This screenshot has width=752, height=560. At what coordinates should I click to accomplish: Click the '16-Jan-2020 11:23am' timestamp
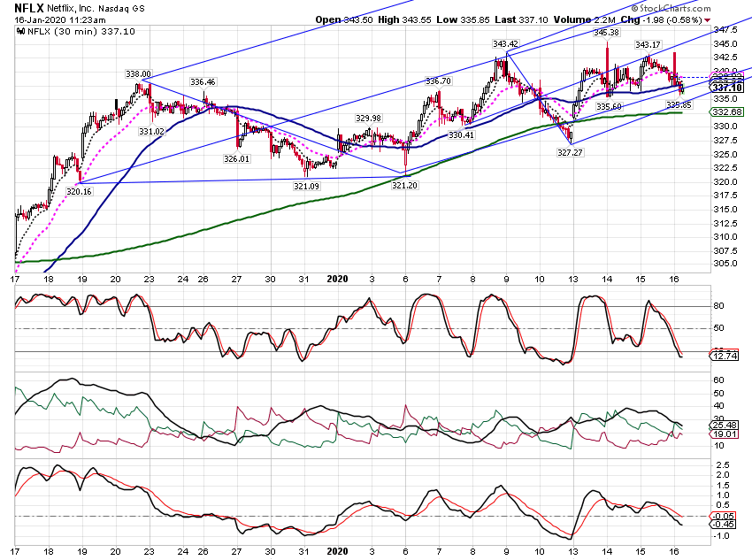pyautogui.click(x=60, y=20)
